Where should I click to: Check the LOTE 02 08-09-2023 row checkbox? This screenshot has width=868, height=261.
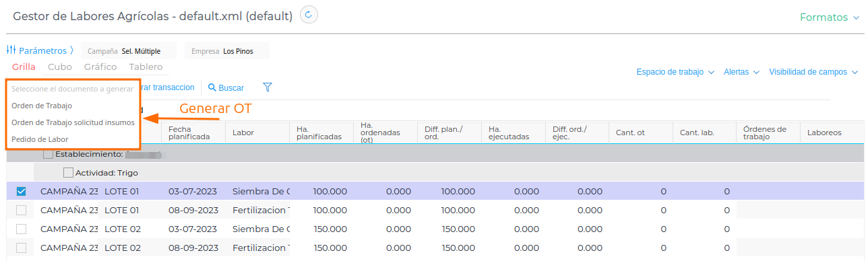(21, 248)
